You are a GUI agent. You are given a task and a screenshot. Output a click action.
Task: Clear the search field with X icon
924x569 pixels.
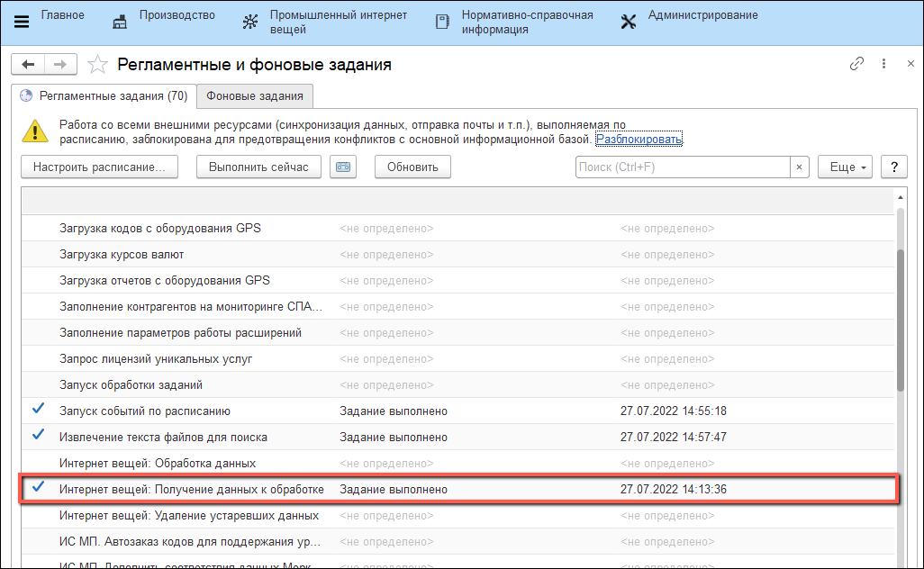pyautogui.click(x=800, y=167)
